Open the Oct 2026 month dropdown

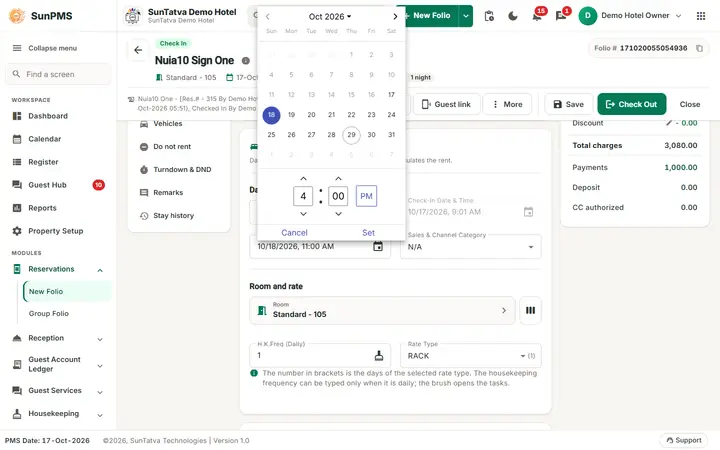click(330, 17)
